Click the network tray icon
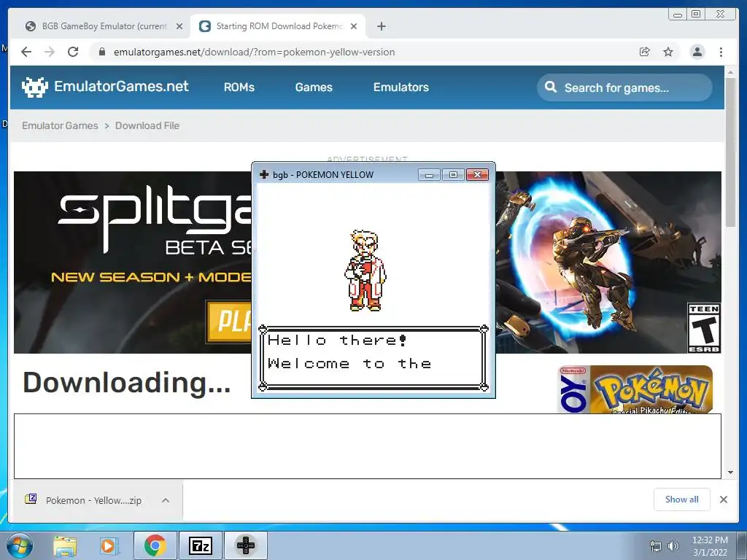The height and width of the screenshot is (560, 747). pyautogui.click(x=656, y=547)
